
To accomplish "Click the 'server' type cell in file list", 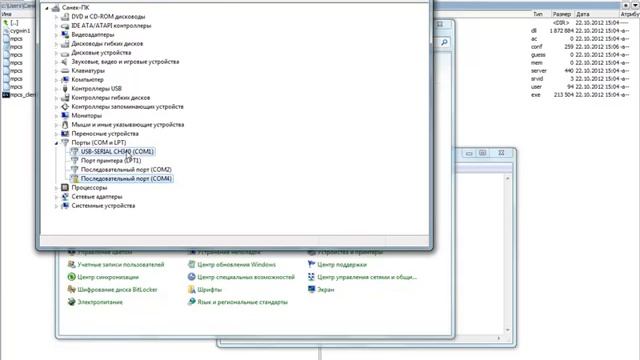I will [539, 71].
